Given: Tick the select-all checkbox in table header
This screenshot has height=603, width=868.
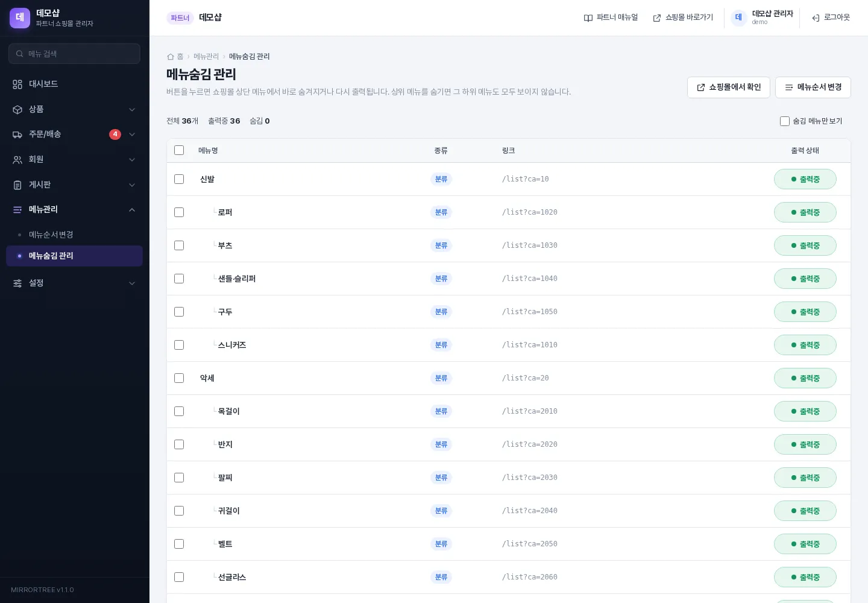Looking at the screenshot, I should click(x=179, y=150).
